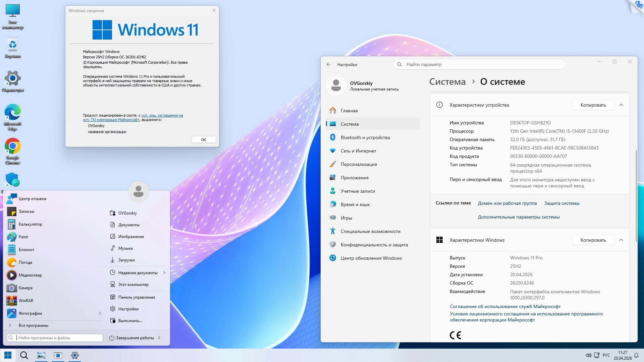Expand shutdown options arrow
The height and width of the screenshot is (362, 644).
click(159, 338)
